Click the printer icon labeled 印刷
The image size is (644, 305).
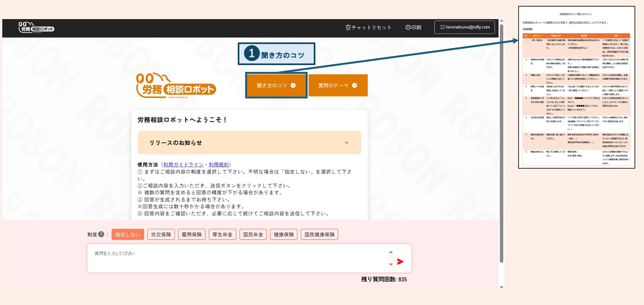408,27
